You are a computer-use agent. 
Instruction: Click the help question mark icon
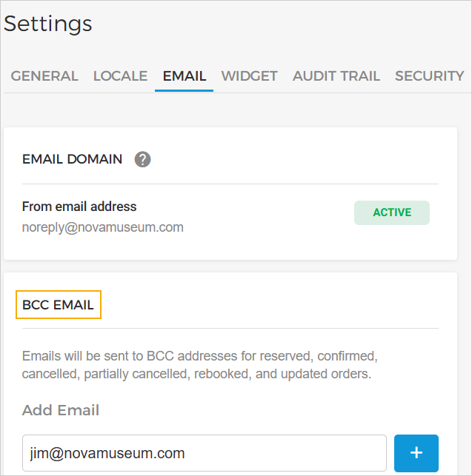(x=142, y=159)
